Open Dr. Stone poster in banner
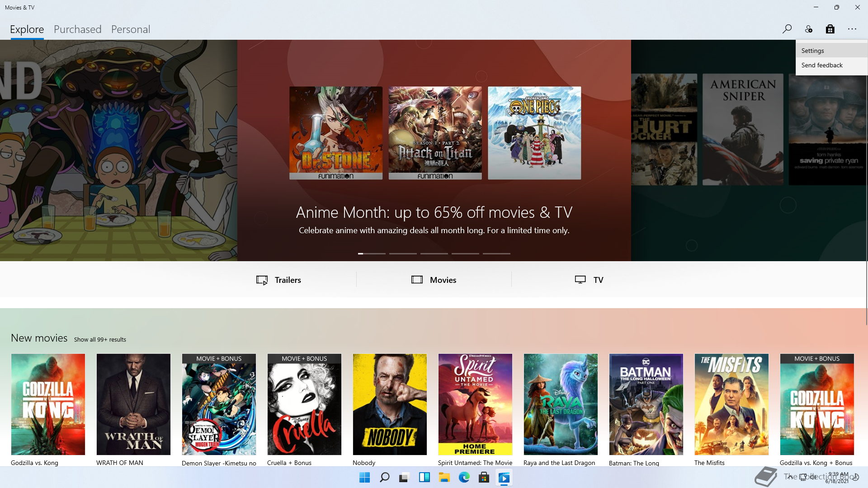Screen dimensions: 868x488 pyautogui.click(x=336, y=133)
